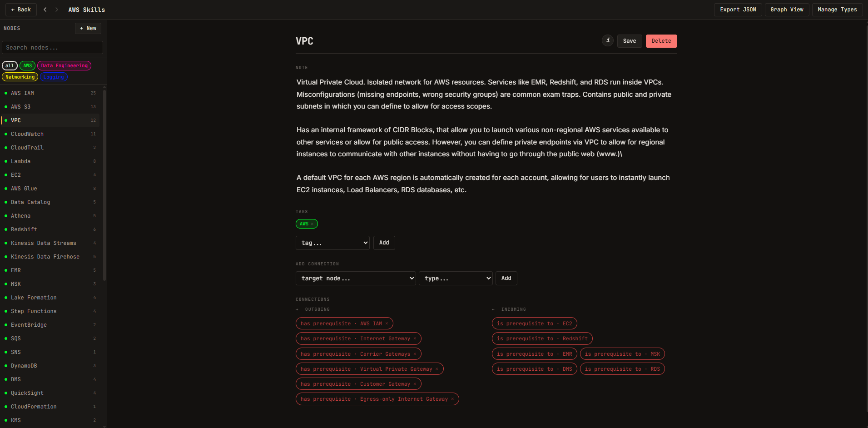Select the CloudTrail node
Image resolution: width=868 pixels, height=428 pixels.
[50, 148]
